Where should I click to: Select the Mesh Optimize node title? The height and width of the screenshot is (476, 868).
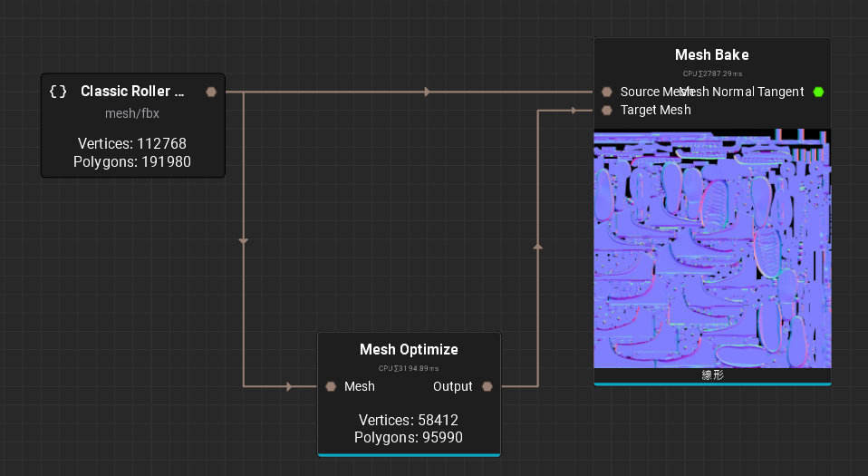click(x=410, y=350)
